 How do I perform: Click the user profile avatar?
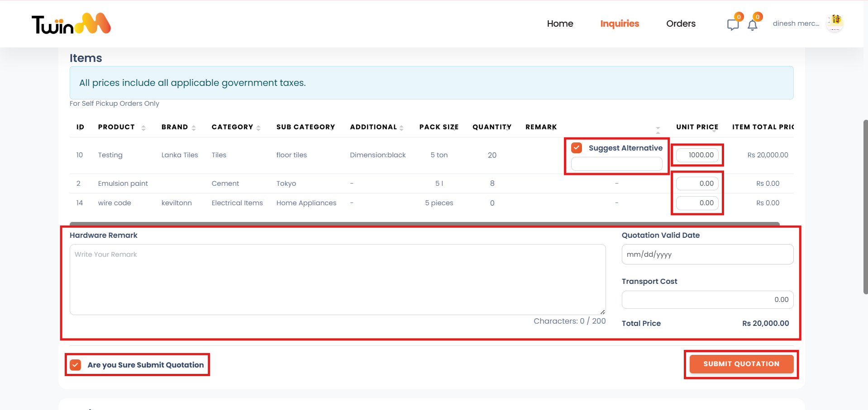835,23
